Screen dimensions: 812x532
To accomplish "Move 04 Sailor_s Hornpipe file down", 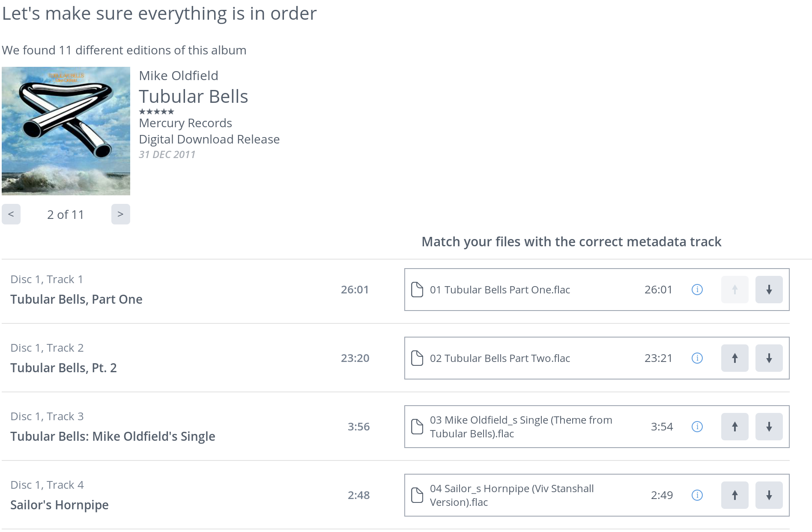I will [x=769, y=495].
